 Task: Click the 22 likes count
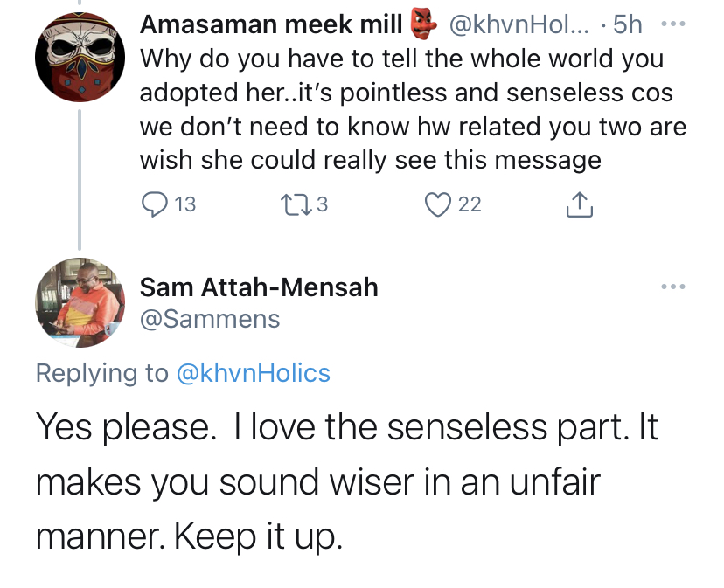coord(470,204)
